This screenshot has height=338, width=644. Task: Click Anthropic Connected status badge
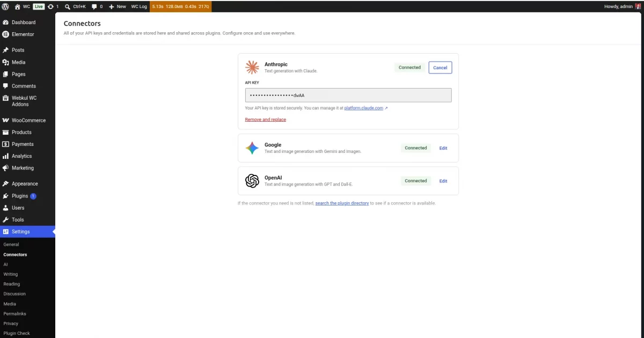409,68
